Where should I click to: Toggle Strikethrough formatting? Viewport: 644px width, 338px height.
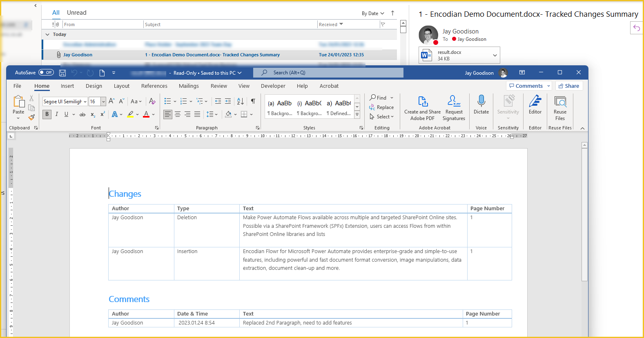[x=82, y=114]
